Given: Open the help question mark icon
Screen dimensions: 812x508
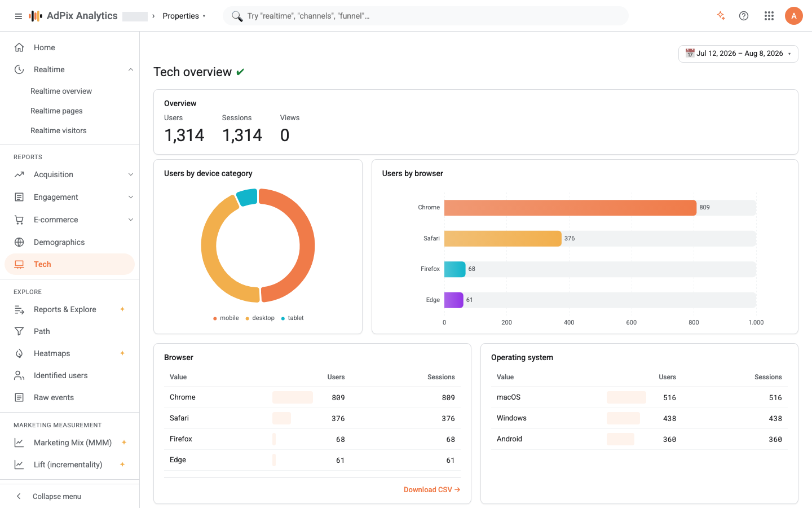Looking at the screenshot, I should [x=744, y=16].
